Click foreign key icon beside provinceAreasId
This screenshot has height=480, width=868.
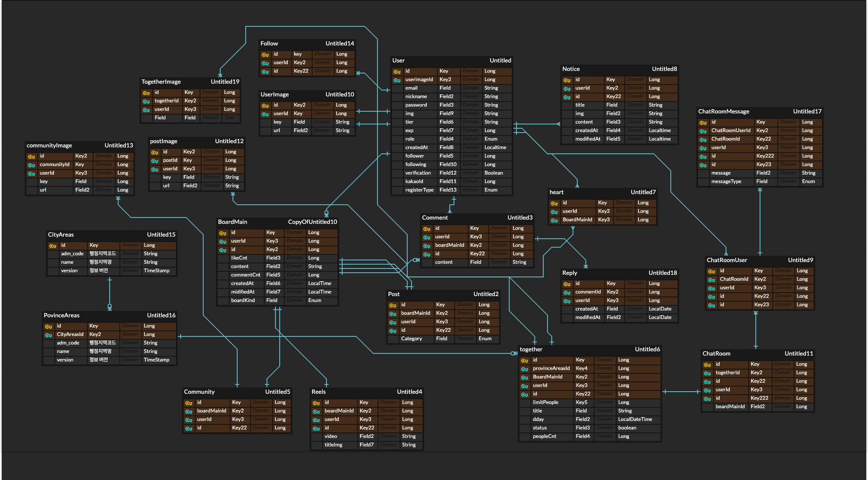pos(524,369)
